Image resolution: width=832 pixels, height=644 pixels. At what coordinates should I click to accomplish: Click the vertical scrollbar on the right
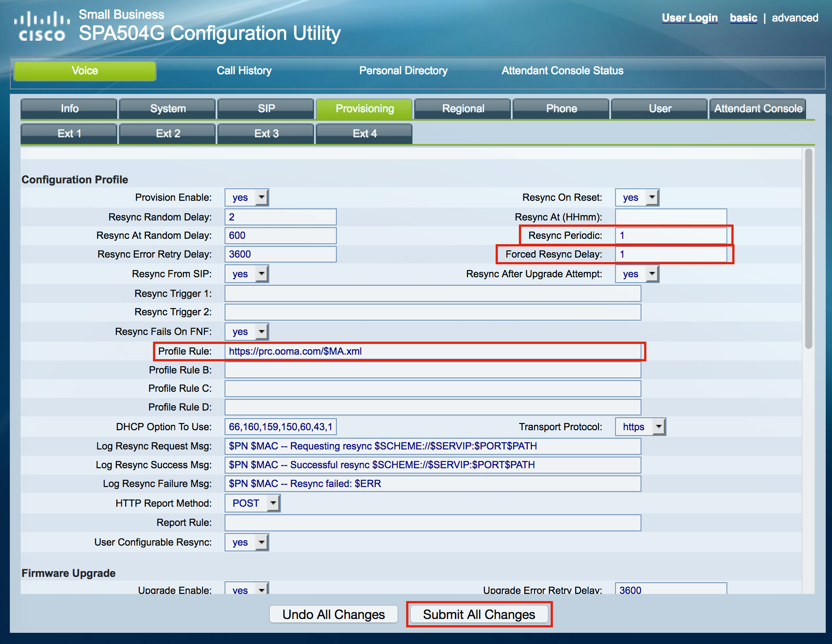click(808, 250)
